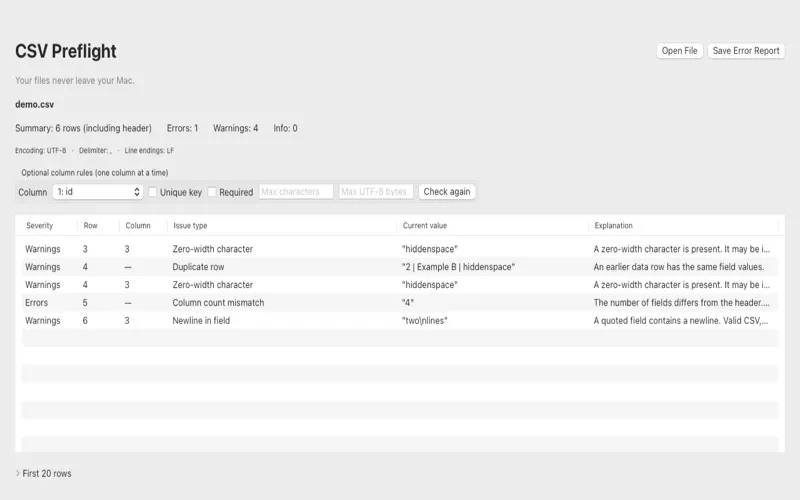Sort by the Explanation column header
Image resolution: width=800 pixels, height=500 pixels.
pyautogui.click(x=613, y=226)
